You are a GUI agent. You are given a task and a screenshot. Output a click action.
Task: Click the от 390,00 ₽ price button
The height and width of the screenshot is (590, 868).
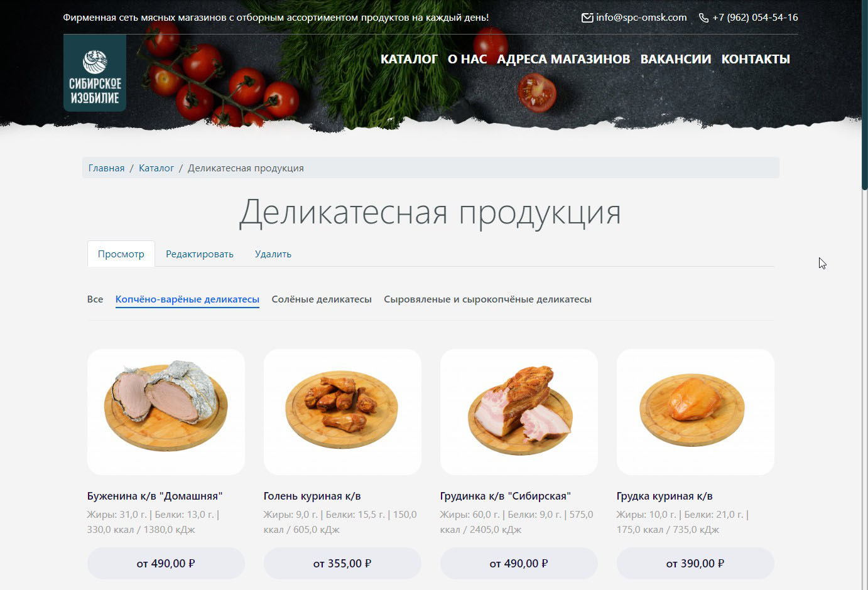pyautogui.click(x=695, y=563)
